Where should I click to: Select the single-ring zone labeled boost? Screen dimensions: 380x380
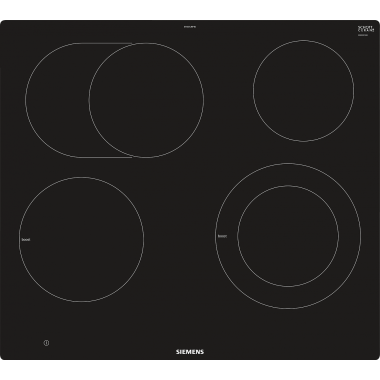(x=82, y=239)
